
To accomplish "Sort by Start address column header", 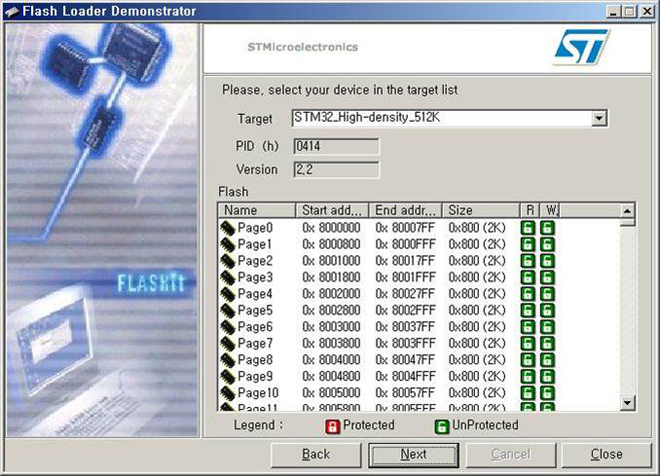I will tap(332, 210).
